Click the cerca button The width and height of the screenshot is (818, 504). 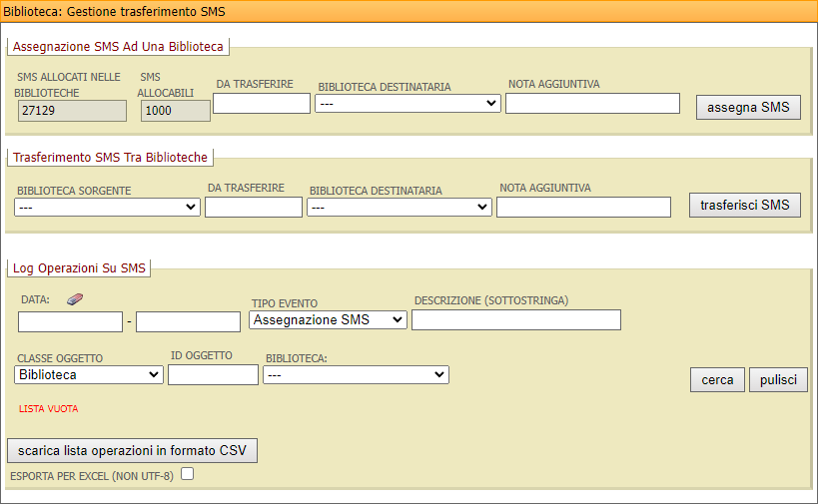pos(717,379)
